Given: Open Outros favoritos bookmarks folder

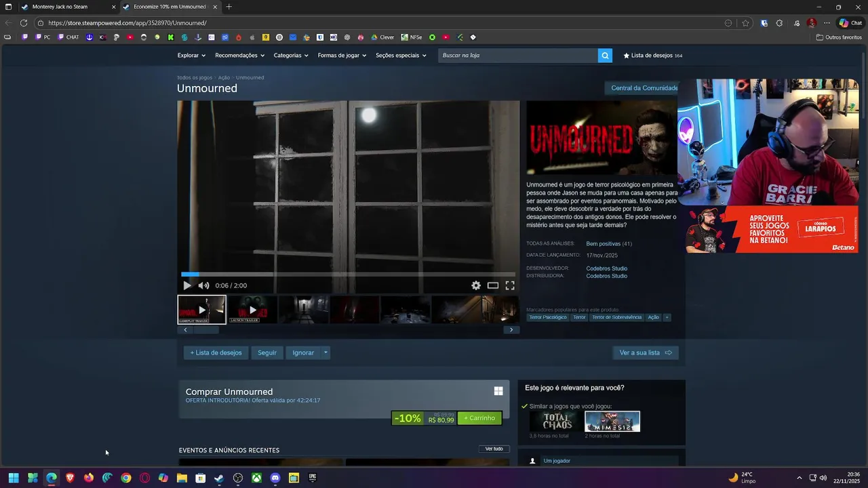Looking at the screenshot, I should pos(839,37).
